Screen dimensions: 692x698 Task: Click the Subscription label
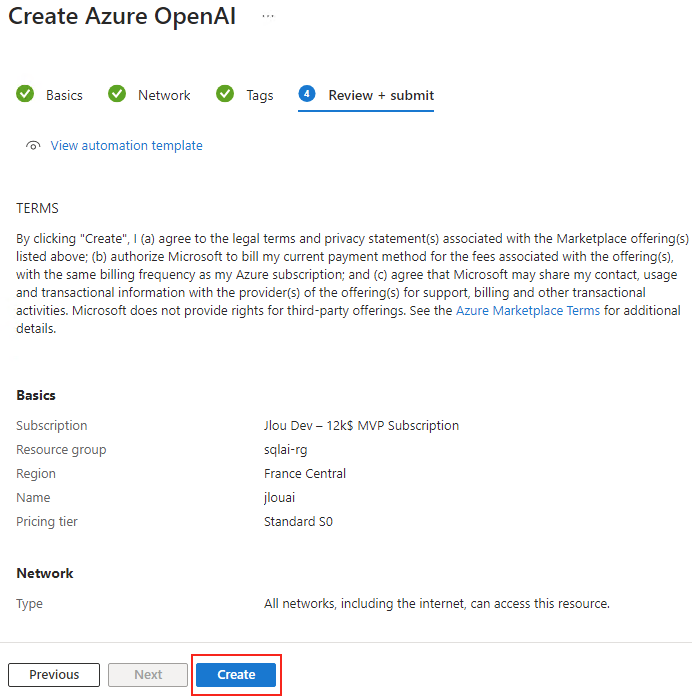(52, 426)
